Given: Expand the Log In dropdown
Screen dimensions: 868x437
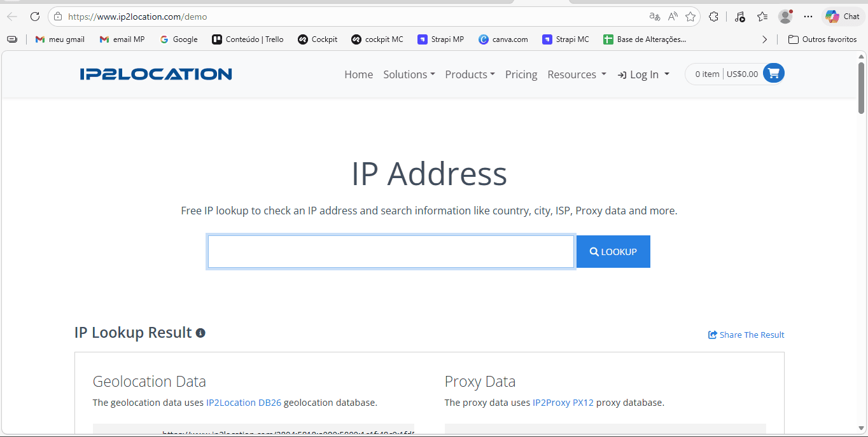Looking at the screenshot, I should (x=643, y=74).
